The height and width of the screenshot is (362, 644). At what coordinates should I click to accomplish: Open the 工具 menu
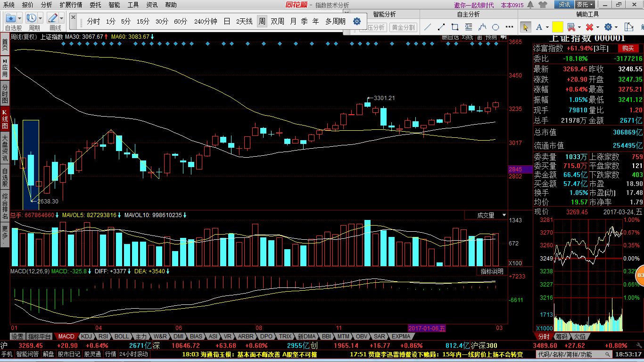click(x=133, y=5)
